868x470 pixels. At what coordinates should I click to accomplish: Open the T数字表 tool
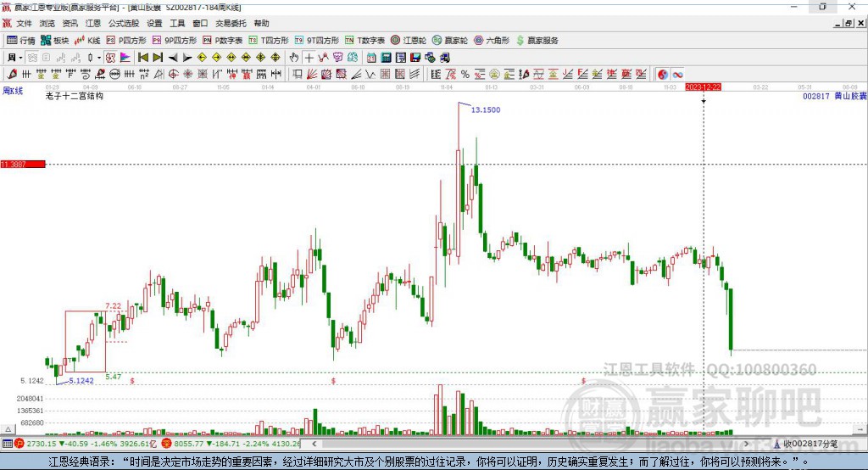click(x=365, y=41)
